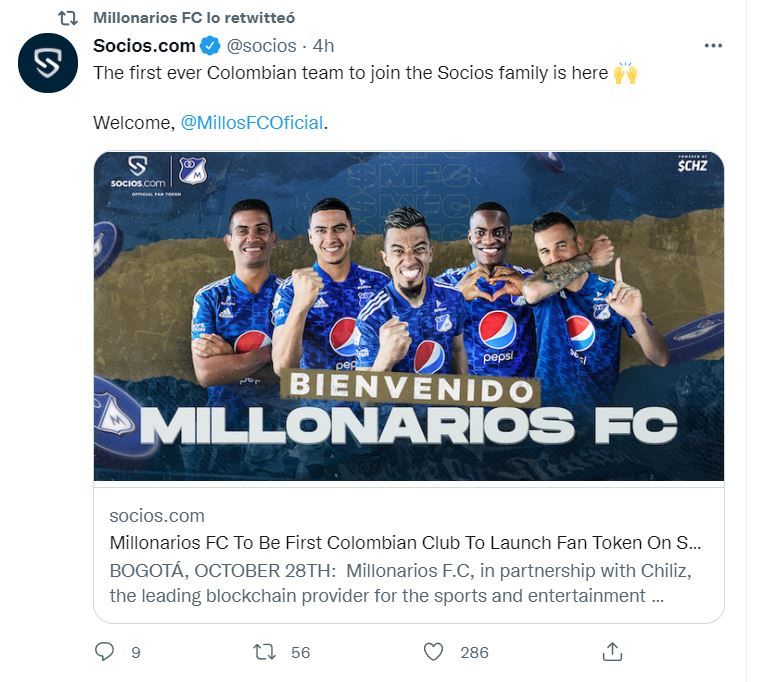The height and width of the screenshot is (682, 759).
Task: Click the 56 retweets count
Action: tap(300, 652)
